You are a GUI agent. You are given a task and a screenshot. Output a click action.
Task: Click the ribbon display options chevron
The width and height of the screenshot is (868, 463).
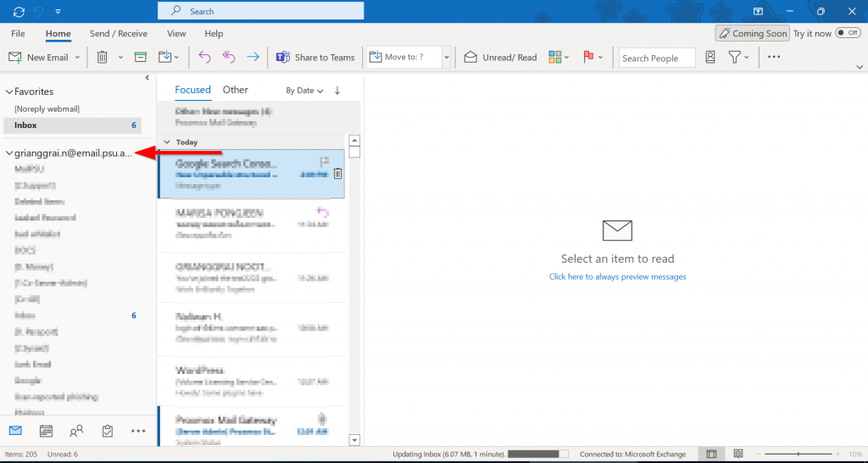tap(860, 67)
